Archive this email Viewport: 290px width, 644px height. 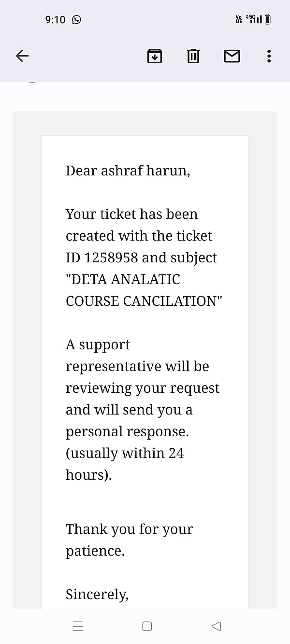tap(154, 56)
